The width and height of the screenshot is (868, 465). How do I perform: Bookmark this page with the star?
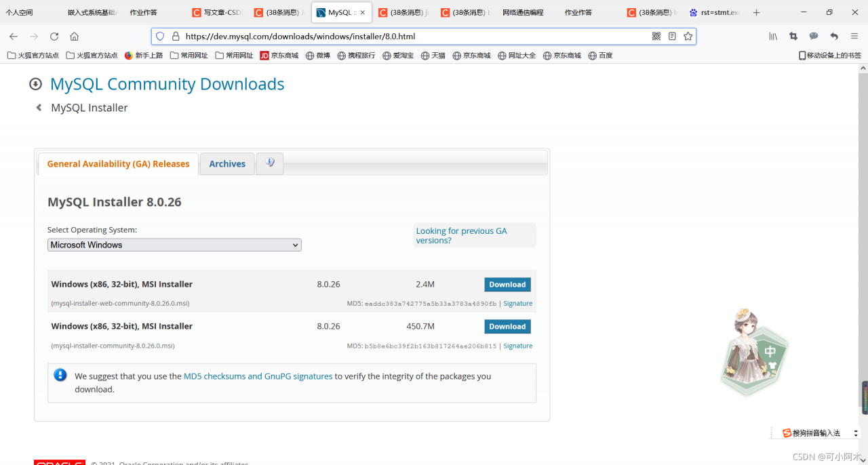pos(688,37)
